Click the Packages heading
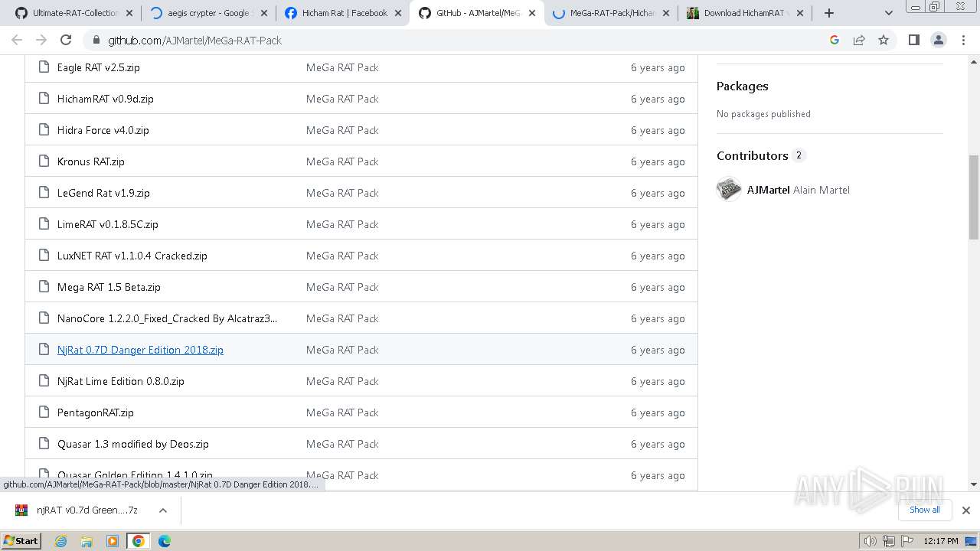This screenshot has width=980, height=551. (743, 86)
